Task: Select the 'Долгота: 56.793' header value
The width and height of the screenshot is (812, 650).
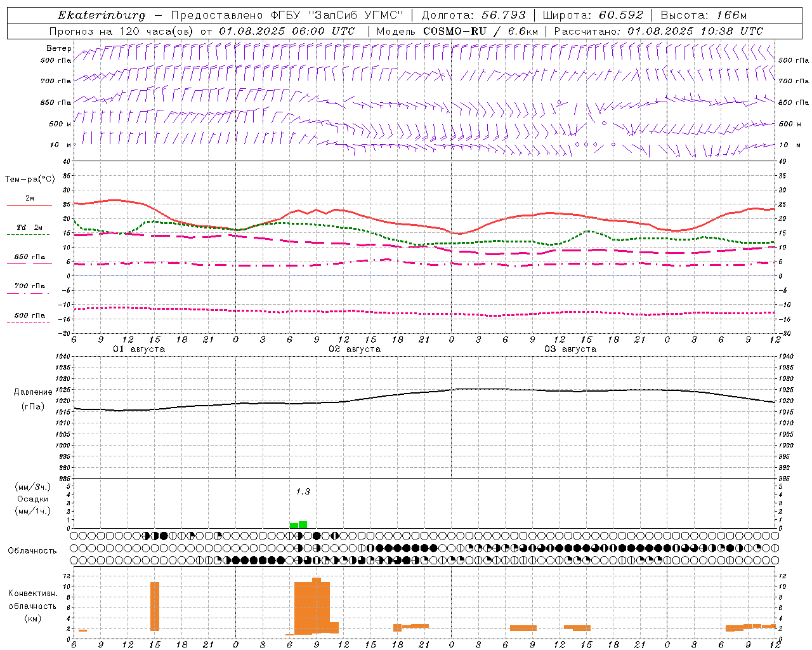Action: pyautogui.click(x=473, y=15)
